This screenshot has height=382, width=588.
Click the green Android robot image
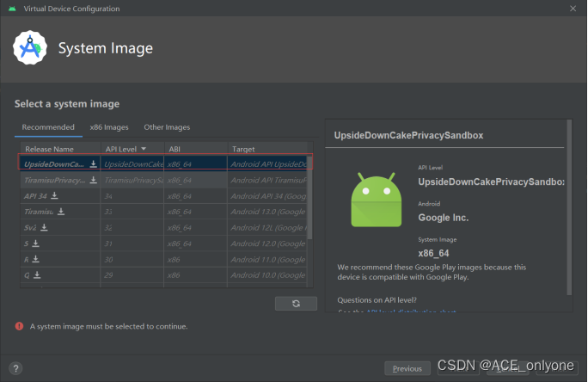pos(377,200)
